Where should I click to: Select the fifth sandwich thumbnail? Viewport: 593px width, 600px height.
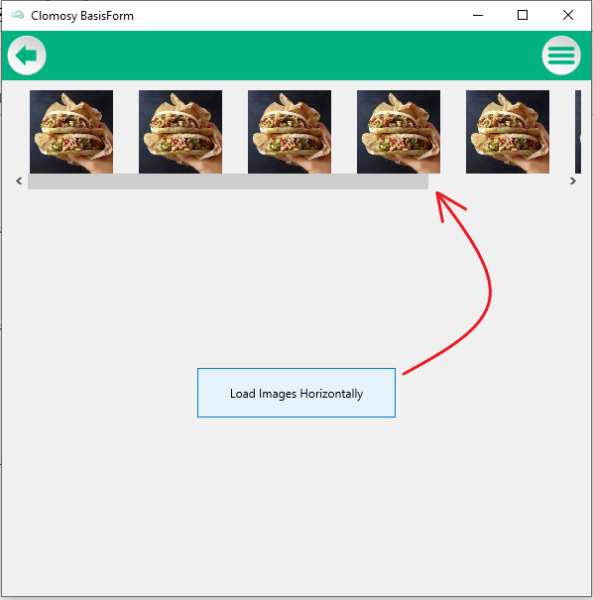508,132
